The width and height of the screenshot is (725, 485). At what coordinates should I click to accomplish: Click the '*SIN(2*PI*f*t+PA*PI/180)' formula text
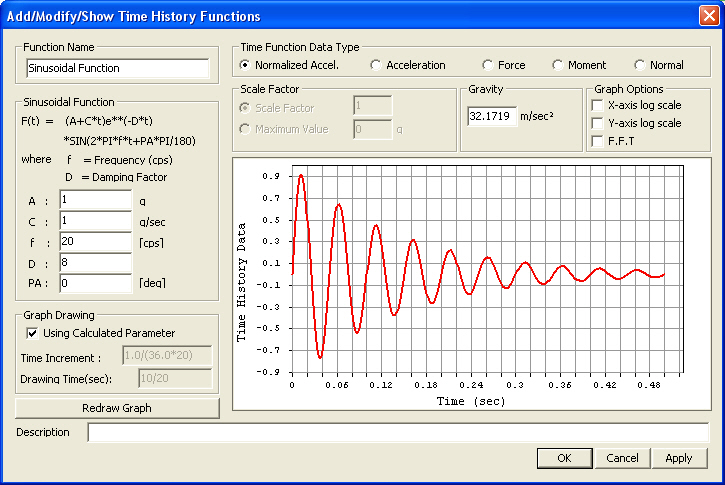(x=129, y=141)
